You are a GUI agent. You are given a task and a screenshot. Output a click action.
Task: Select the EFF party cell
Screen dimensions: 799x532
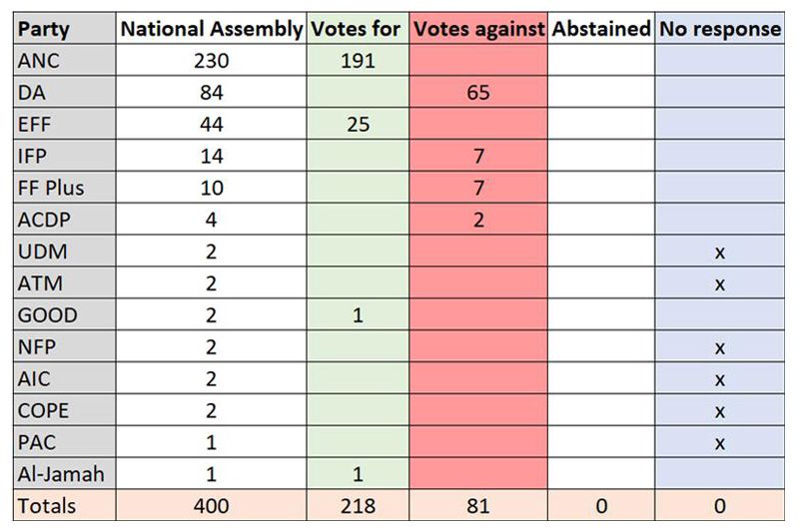tap(34, 125)
